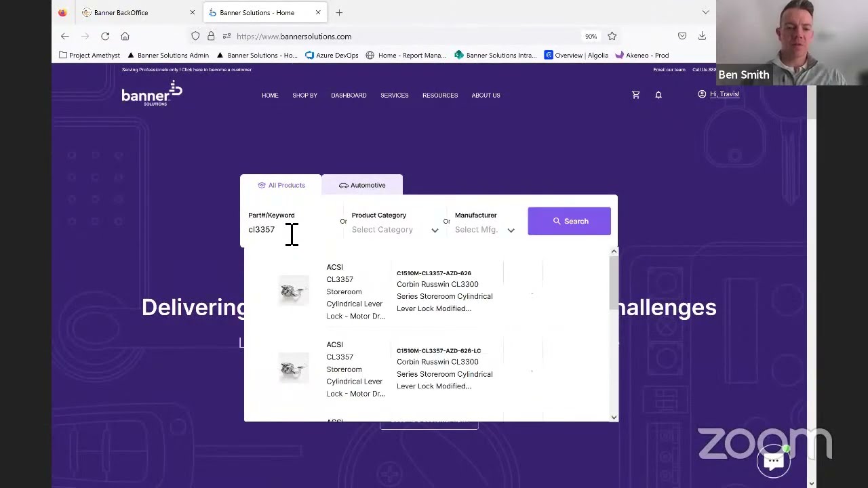Open the browser downloads icon
The image size is (868, 488).
click(702, 36)
